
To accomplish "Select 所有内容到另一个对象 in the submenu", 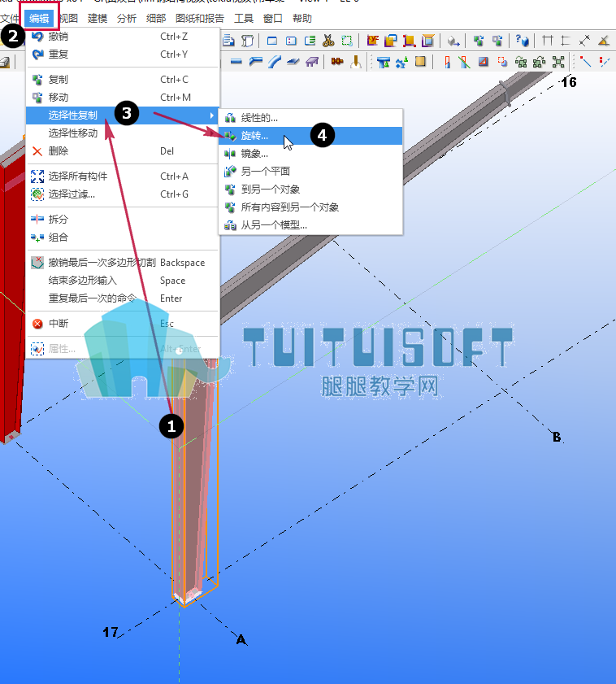I will click(310, 207).
